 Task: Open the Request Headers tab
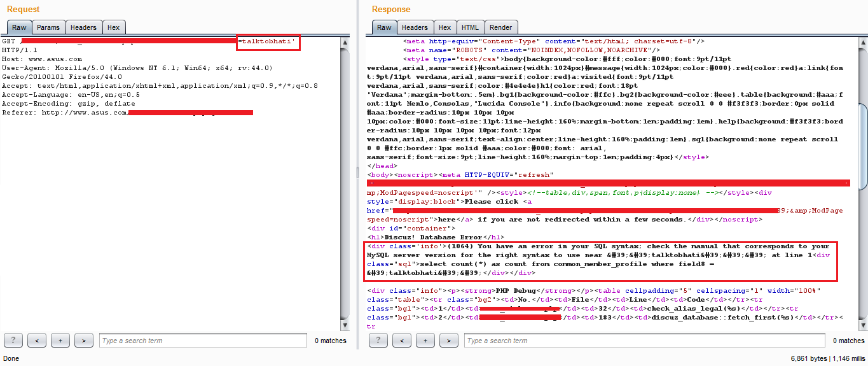pos(84,27)
